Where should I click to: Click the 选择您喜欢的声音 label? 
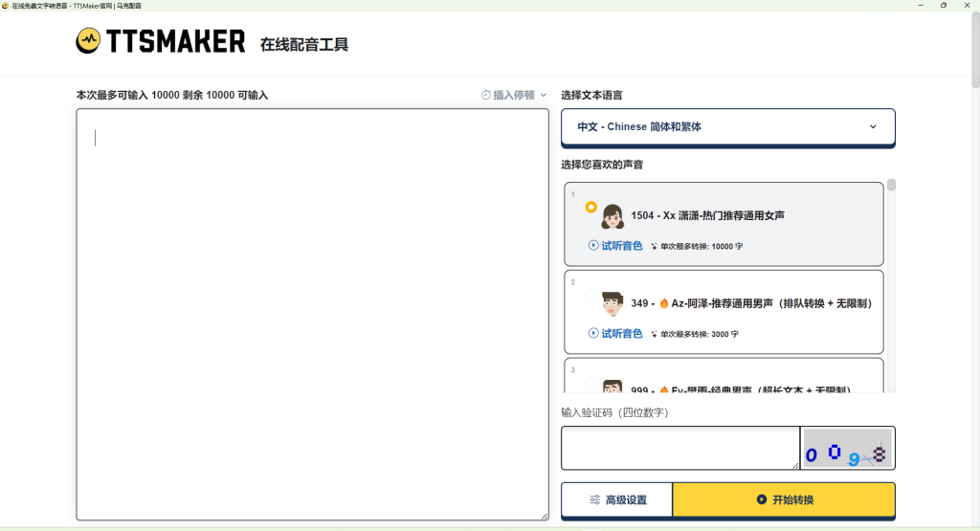point(602,165)
